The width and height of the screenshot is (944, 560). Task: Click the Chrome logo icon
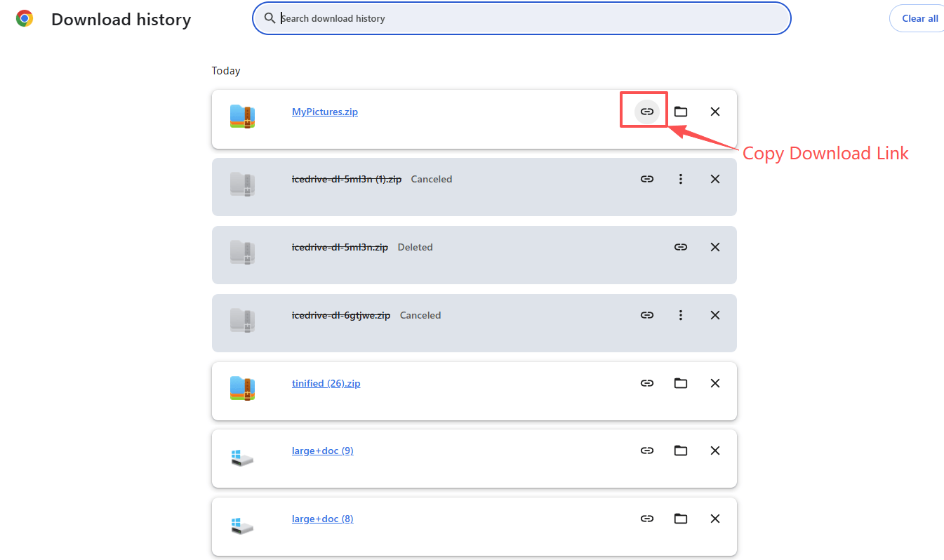[x=24, y=18]
